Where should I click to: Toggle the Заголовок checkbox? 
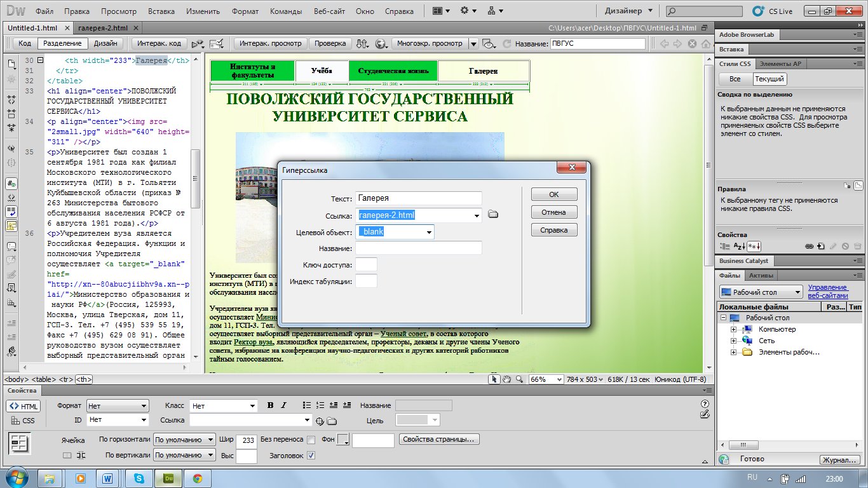click(311, 456)
